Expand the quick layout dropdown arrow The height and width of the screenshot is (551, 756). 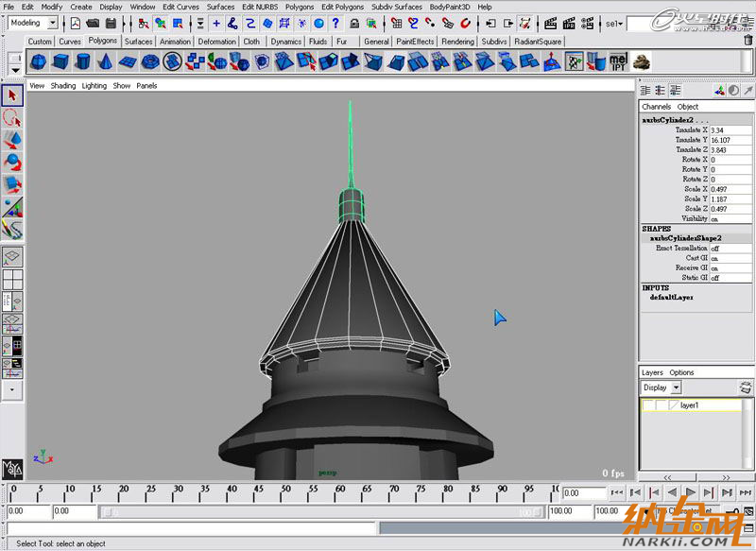coord(12,388)
